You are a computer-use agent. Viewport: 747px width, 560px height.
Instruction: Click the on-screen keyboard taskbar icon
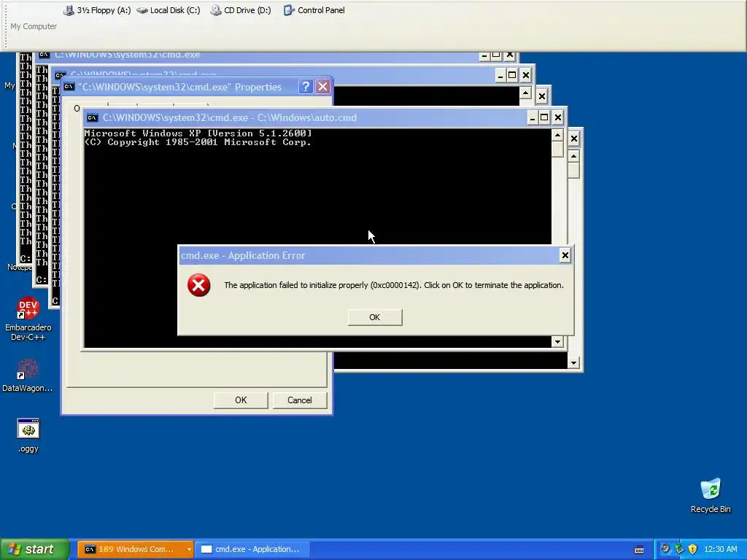639,550
